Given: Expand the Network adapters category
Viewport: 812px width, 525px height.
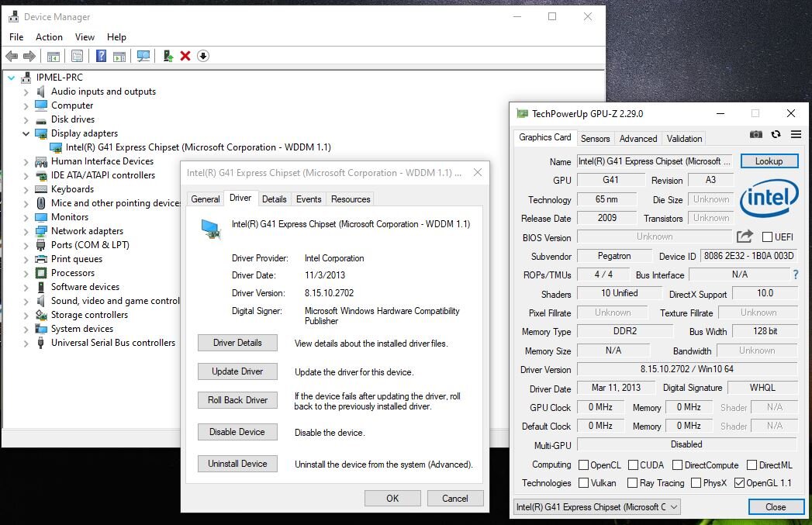Looking at the screenshot, I should click(26, 231).
